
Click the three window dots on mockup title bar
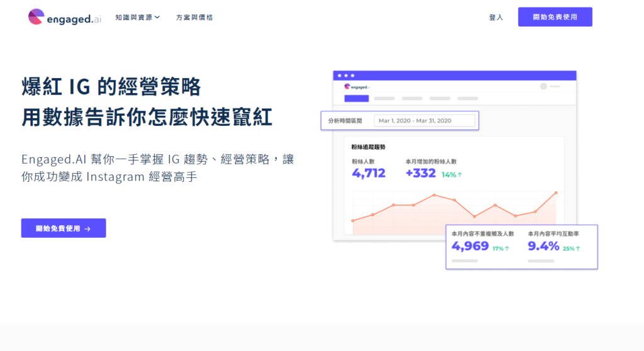click(345, 75)
